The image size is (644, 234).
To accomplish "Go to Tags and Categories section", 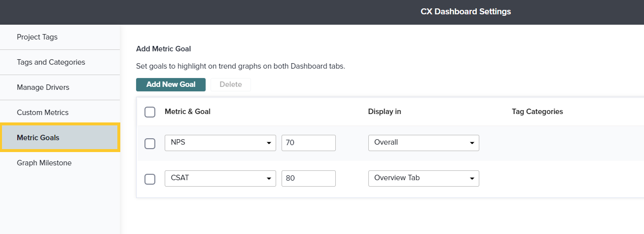I will point(51,62).
